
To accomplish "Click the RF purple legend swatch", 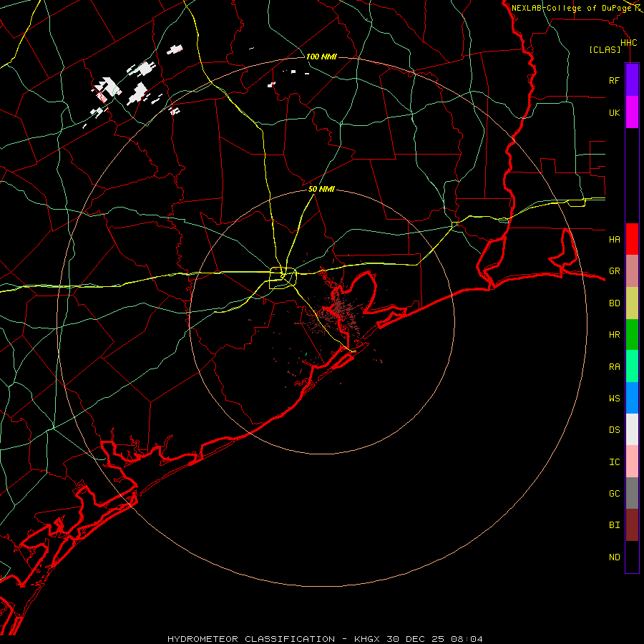I will [632, 80].
